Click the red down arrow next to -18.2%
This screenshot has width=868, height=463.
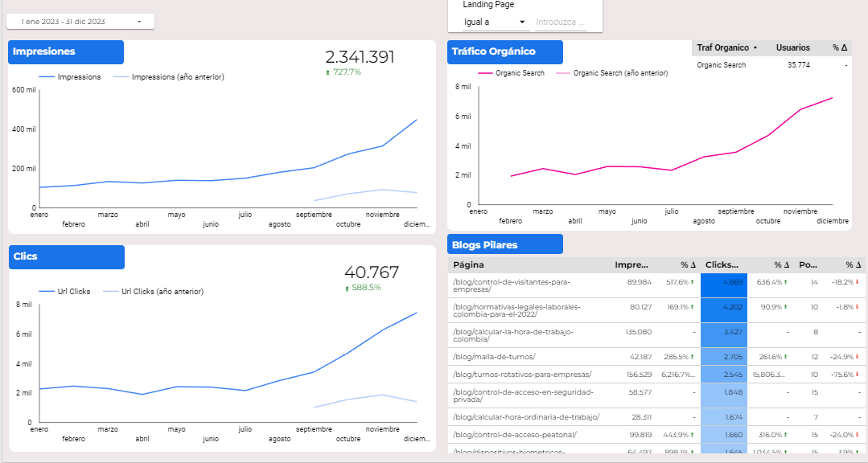858,282
